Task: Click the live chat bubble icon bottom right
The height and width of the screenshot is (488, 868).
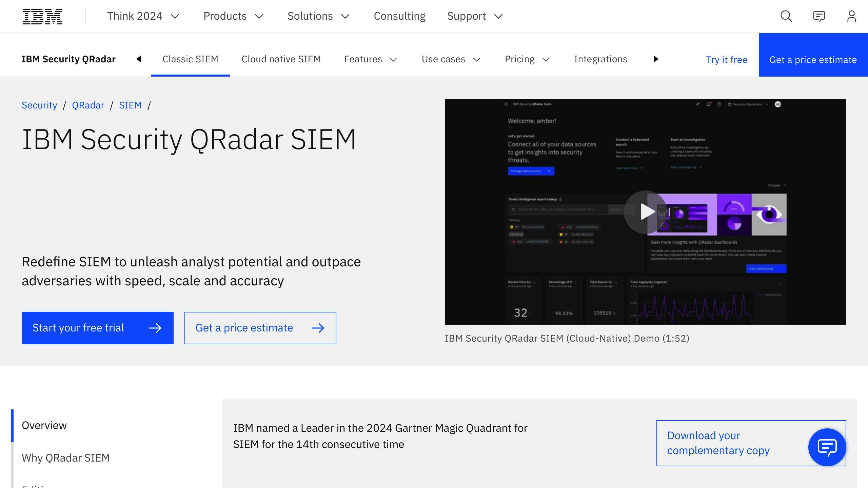Action: click(827, 447)
